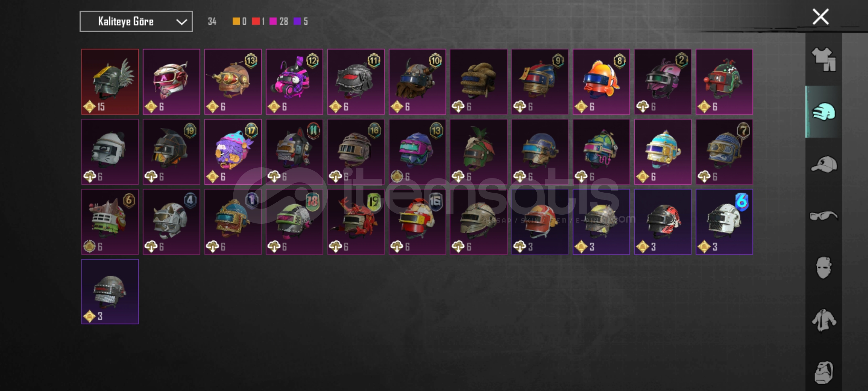
Task: Open the glasses category icon
Action: tap(824, 216)
